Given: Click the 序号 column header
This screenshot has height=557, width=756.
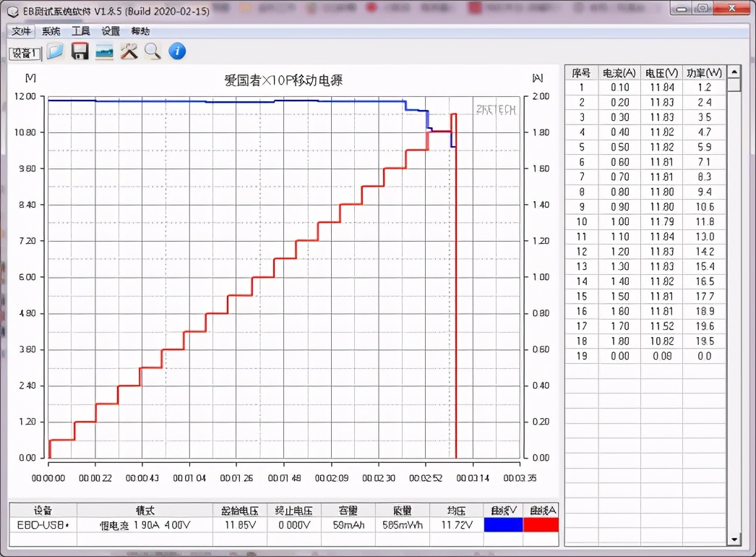Looking at the screenshot, I should (x=582, y=73).
